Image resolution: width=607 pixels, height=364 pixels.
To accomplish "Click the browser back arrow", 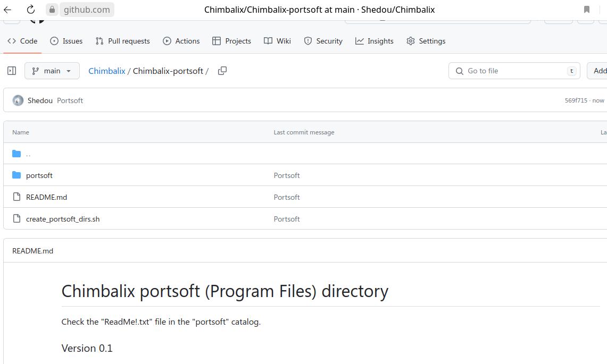I will coord(7,10).
